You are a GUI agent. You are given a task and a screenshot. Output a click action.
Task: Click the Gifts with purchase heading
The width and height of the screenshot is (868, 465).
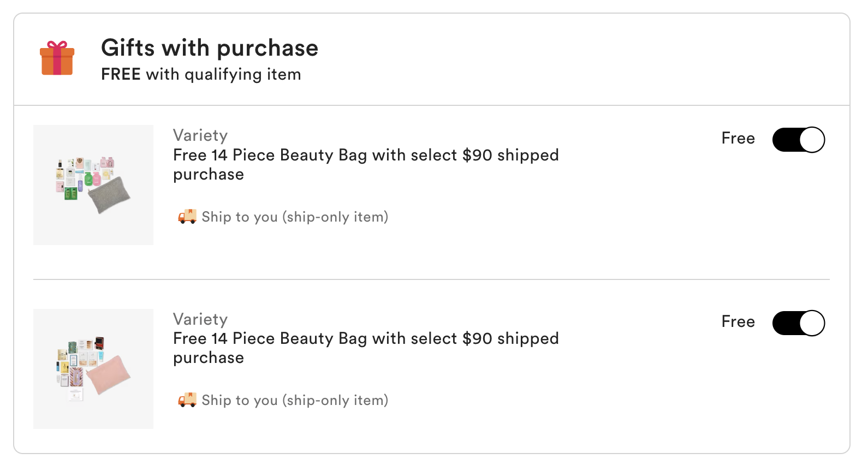tap(210, 48)
